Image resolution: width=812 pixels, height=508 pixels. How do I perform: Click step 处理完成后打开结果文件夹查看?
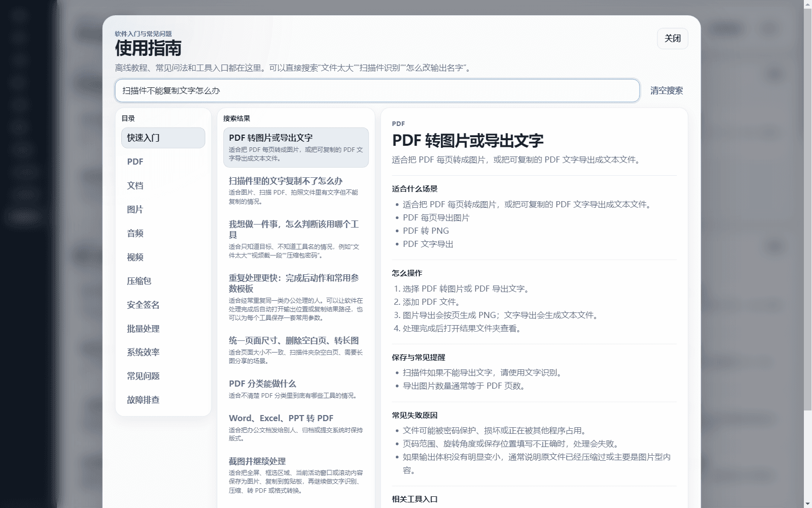[x=462, y=328]
